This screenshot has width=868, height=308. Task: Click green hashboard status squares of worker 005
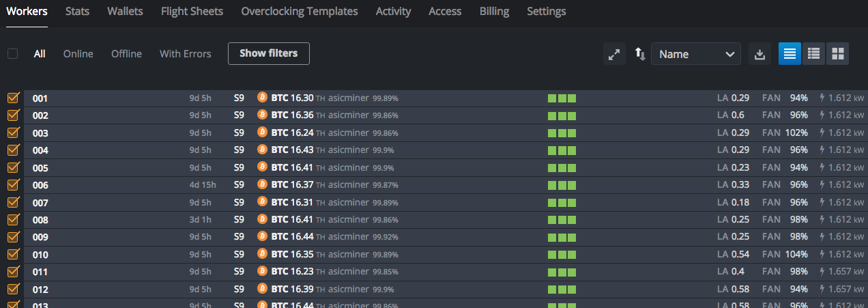pos(562,167)
